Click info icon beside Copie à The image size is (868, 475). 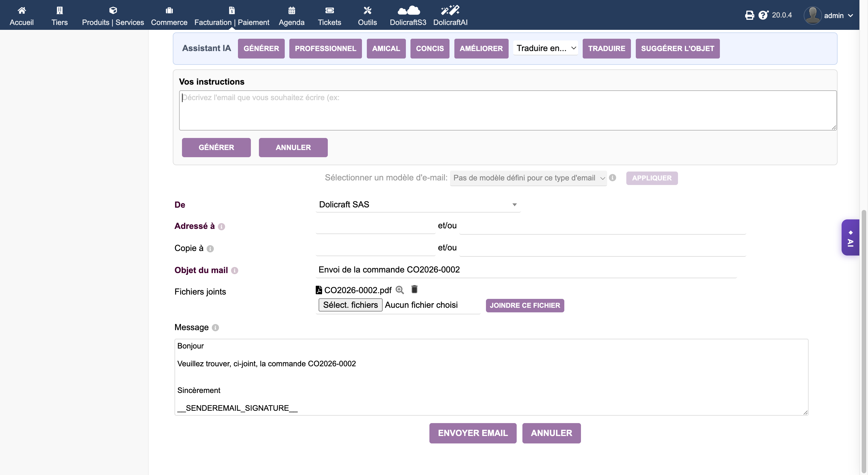click(x=210, y=249)
